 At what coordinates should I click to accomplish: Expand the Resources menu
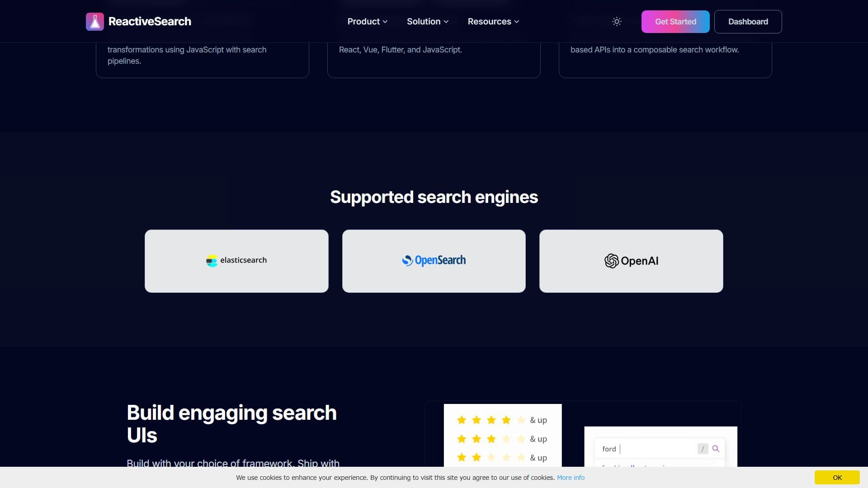pos(493,22)
